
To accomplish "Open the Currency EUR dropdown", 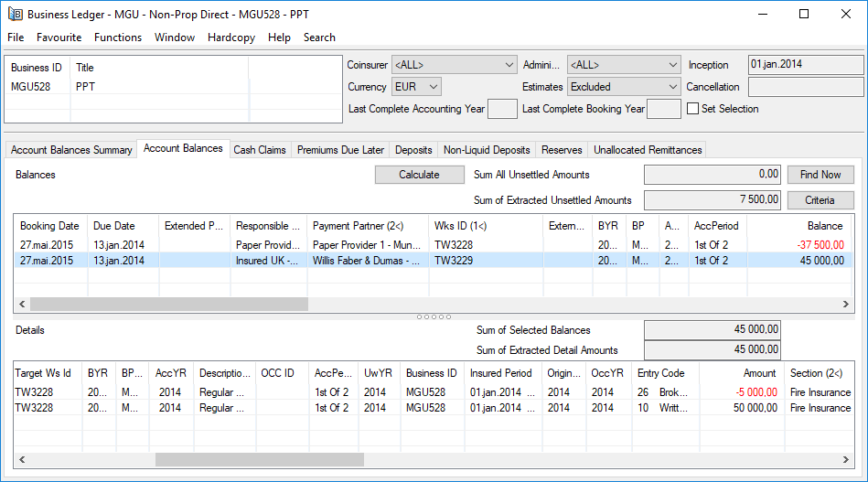I will click(434, 87).
